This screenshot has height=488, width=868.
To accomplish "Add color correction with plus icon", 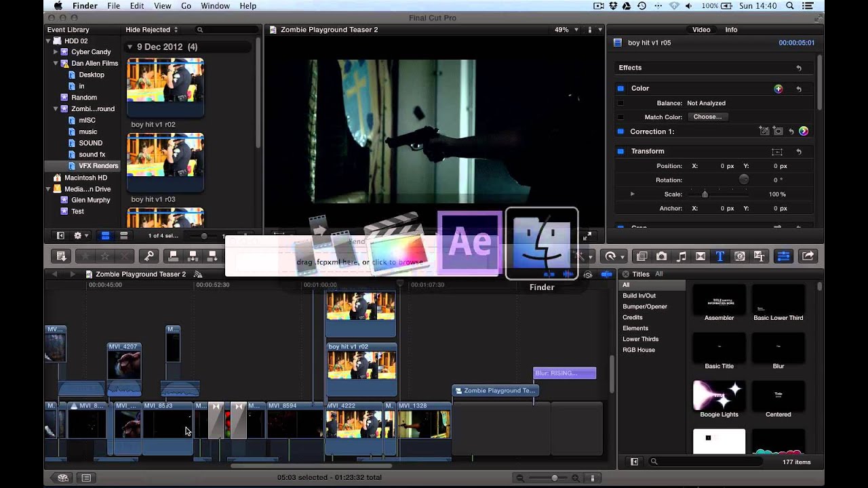I will click(x=778, y=89).
